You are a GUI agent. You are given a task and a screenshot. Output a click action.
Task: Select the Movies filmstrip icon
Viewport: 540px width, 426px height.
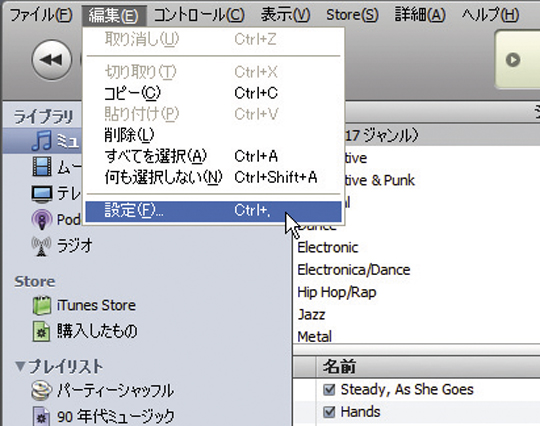[42, 166]
